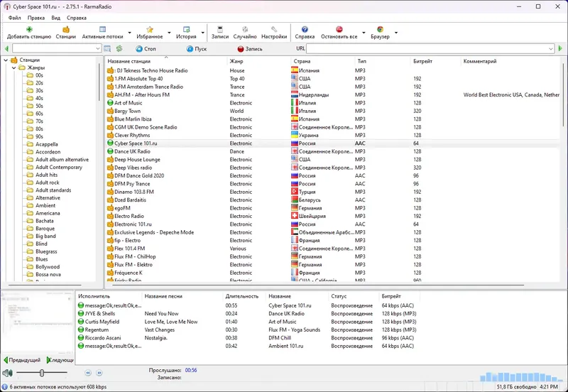Screen dimensions: 568x392
Task: Sort by Страна column header
Action: (323, 61)
